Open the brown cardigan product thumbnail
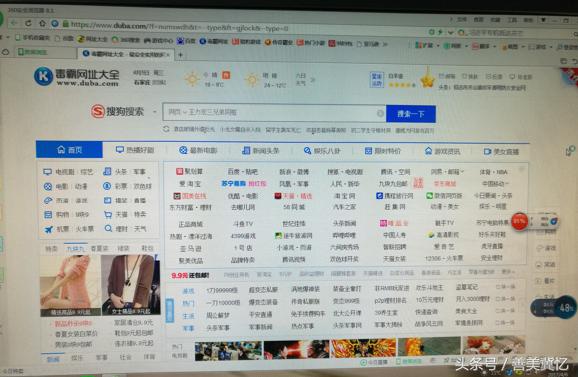Viewport: 578px width, 377px height. click(x=130, y=285)
